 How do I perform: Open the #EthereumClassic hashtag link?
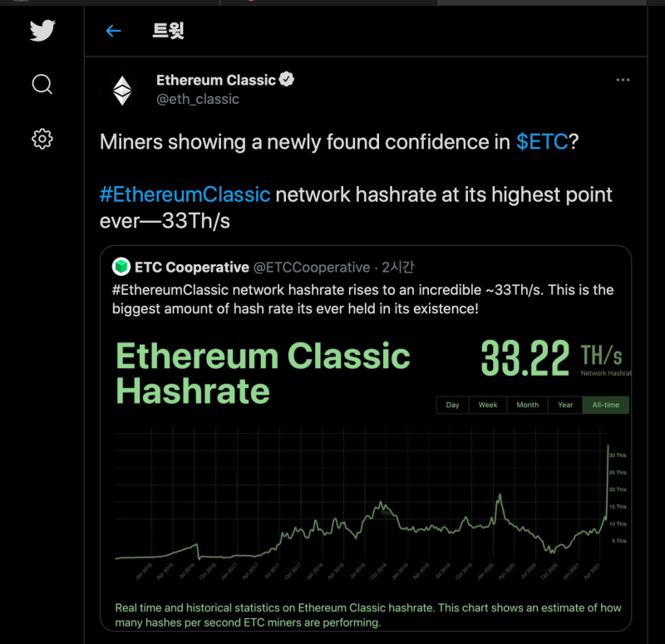point(185,194)
